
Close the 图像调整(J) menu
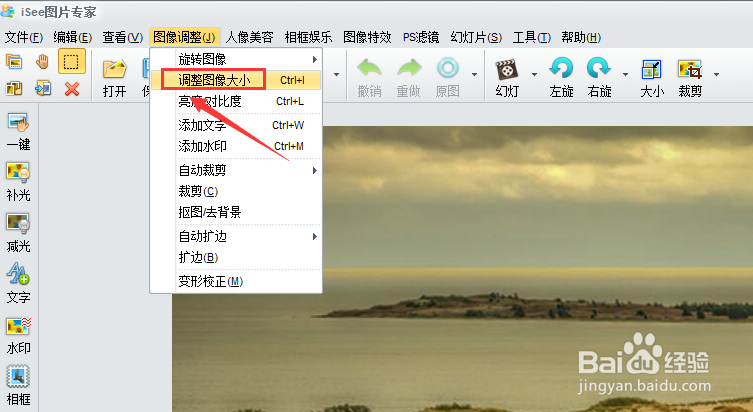pos(184,37)
